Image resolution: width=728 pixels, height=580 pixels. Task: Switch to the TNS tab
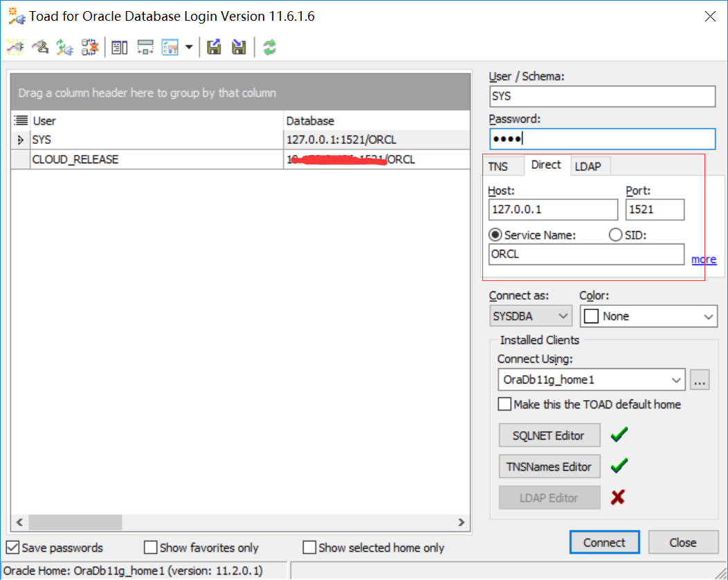(x=498, y=167)
